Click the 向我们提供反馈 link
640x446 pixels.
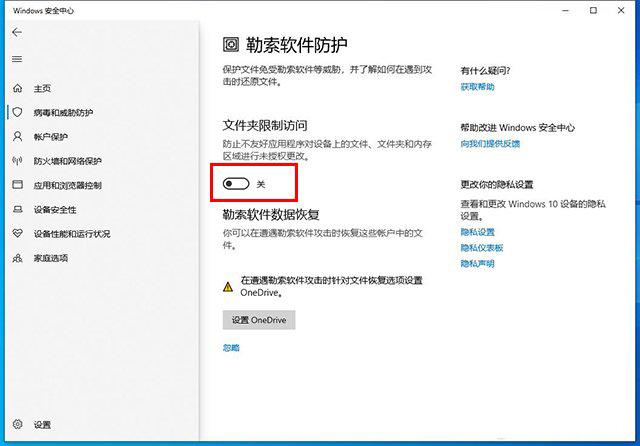pyautogui.click(x=490, y=144)
